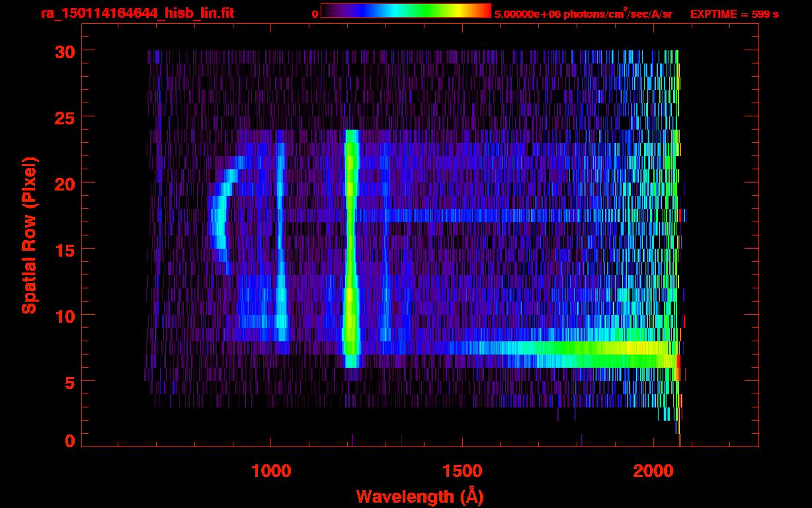
Task: Select the color bar minimum label 0
Action: pyautogui.click(x=315, y=14)
